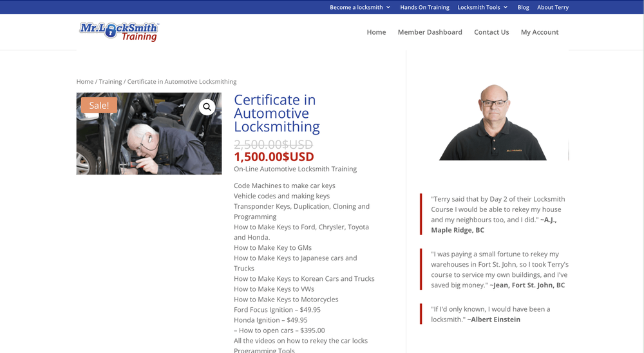This screenshot has height=353, width=644.
Task: Click How to Make Keys to VWs
Action: coord(274,289)
